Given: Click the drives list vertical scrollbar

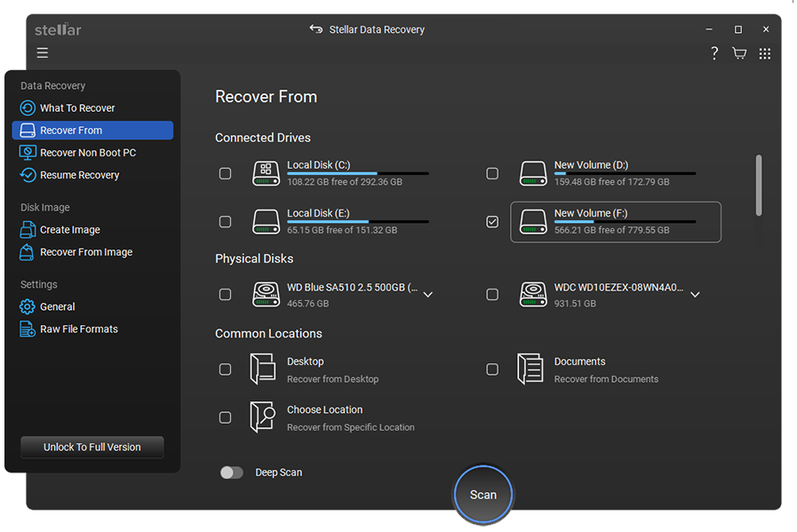Looking at the screenshot, I should 759,186.
